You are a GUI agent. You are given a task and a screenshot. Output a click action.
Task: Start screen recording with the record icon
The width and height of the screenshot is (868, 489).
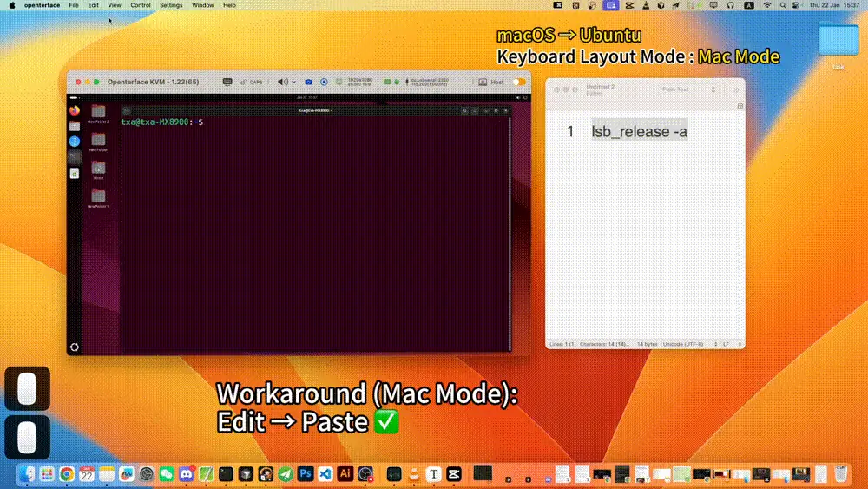(324, 82)
